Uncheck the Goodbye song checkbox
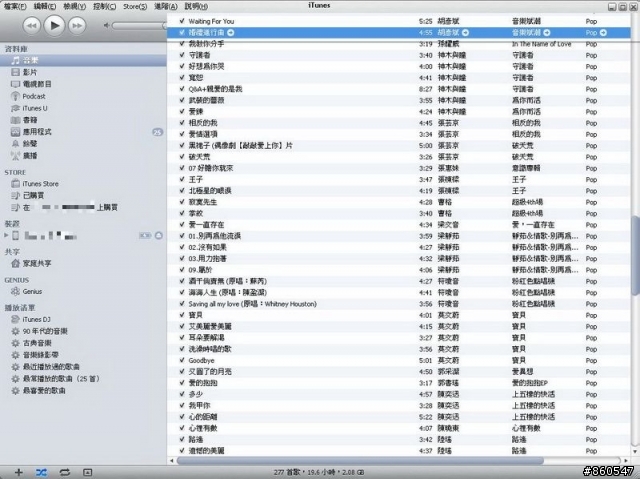This screenshot has width=640, height=479. point(182,360)
